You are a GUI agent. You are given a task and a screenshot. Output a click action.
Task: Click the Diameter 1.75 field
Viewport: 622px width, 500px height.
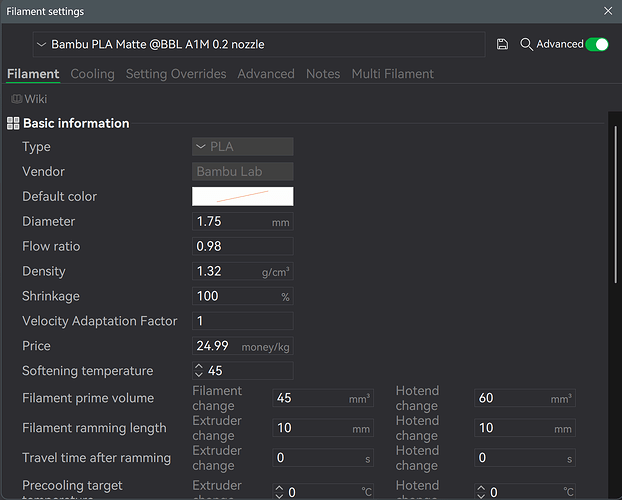(x=243, y=221)
